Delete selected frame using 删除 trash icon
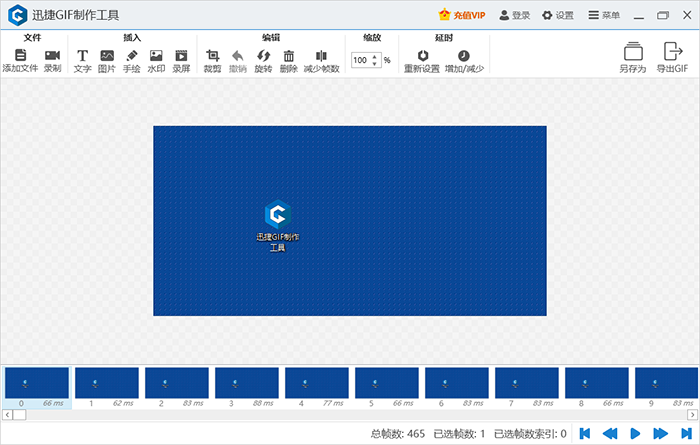Viewport: 700px width, 445px height. coord(289,57)
